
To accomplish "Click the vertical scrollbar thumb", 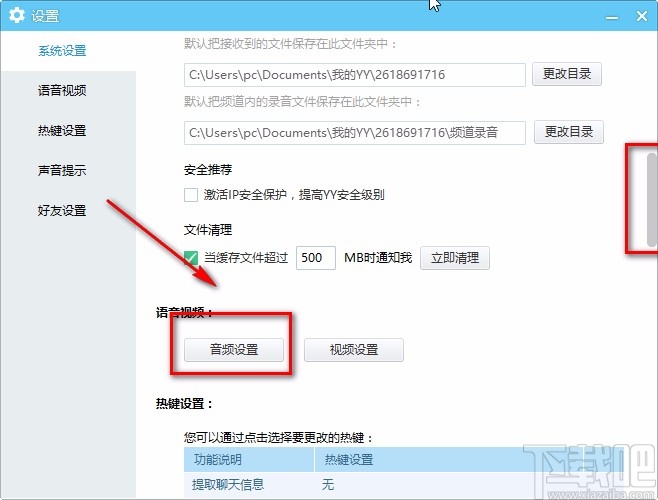I will [x=652, y=199].
